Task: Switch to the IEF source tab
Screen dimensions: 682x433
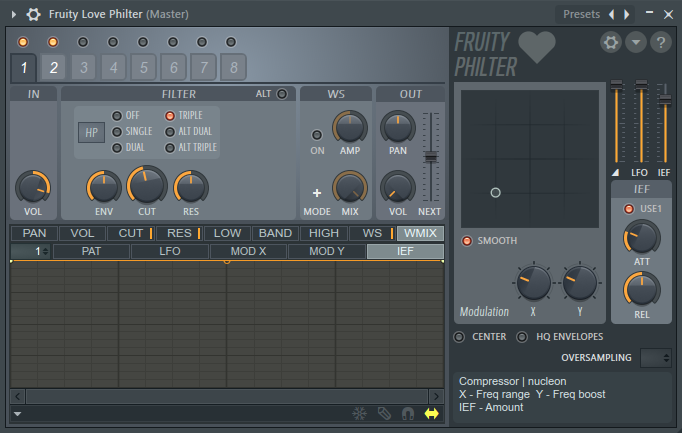Action: [x=405, y=251]
